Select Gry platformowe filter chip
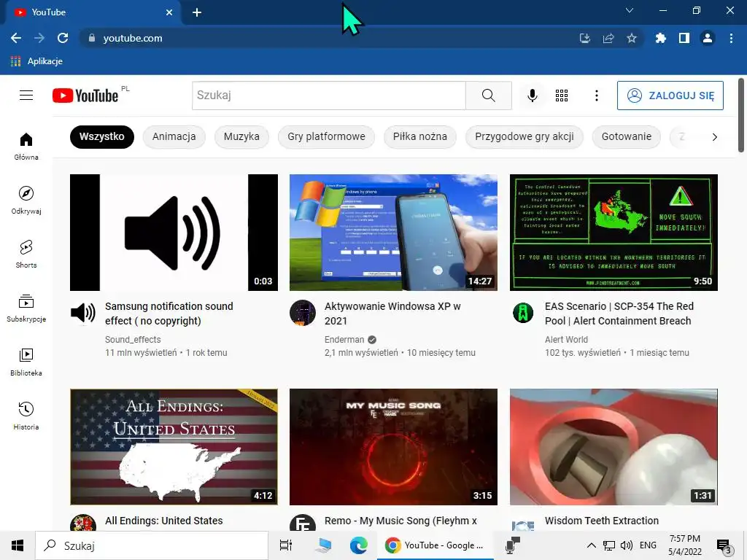Screen dimensions: 747x560 point(326,136)
